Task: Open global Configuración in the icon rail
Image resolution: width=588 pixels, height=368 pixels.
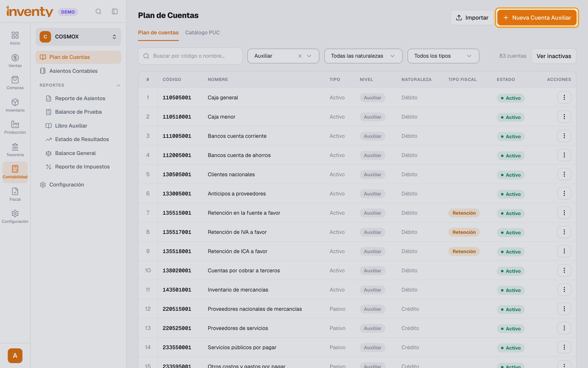Action: point(15,217)
